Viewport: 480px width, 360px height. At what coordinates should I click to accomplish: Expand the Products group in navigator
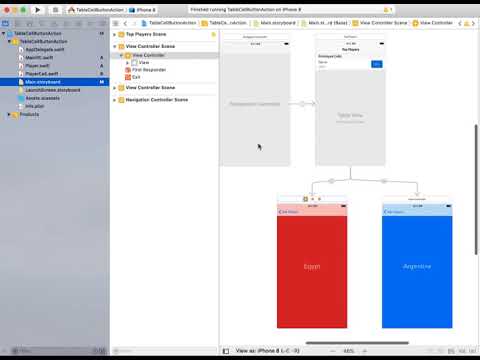(9, 114)
